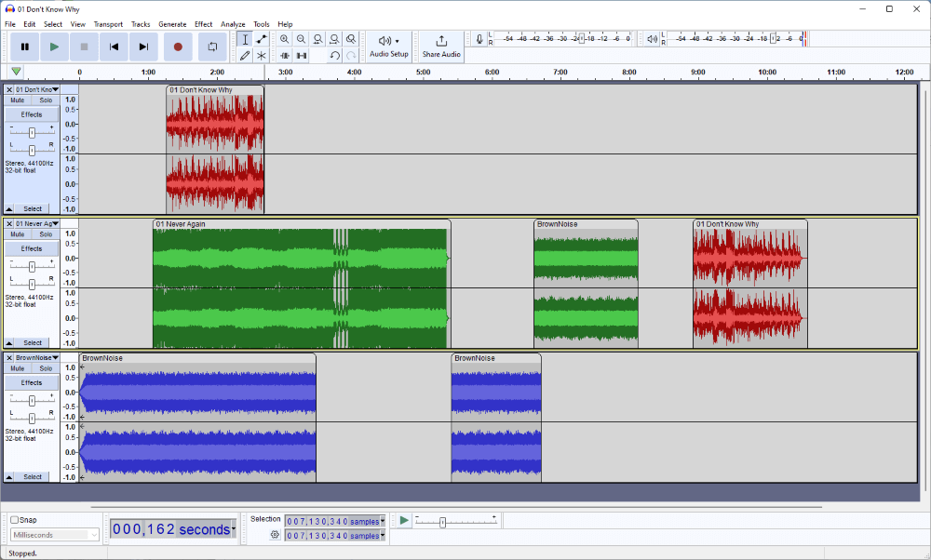Open the Edit menu

pyautogui.click(x=29, y=24)
